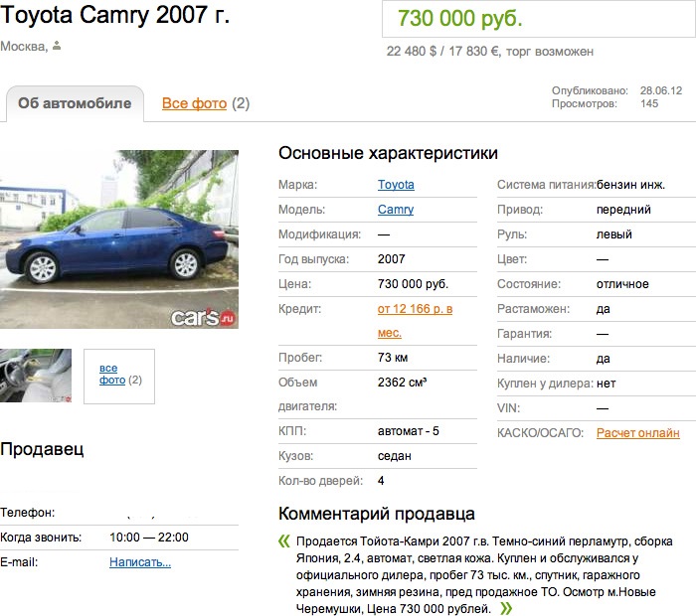Screen dimensions: 696x616
Task: Click the hidden phone number field
Action: [x=174, y=513]
